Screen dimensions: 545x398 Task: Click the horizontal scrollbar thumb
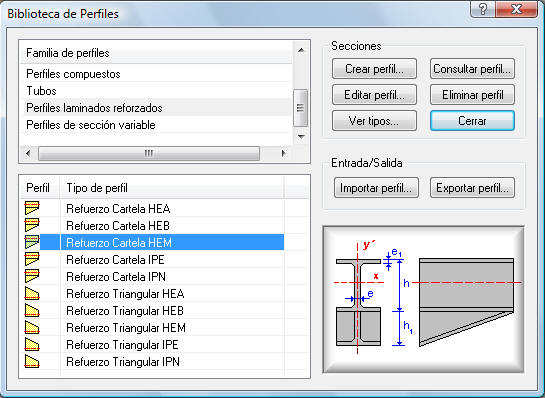click(x=149, y=153)
